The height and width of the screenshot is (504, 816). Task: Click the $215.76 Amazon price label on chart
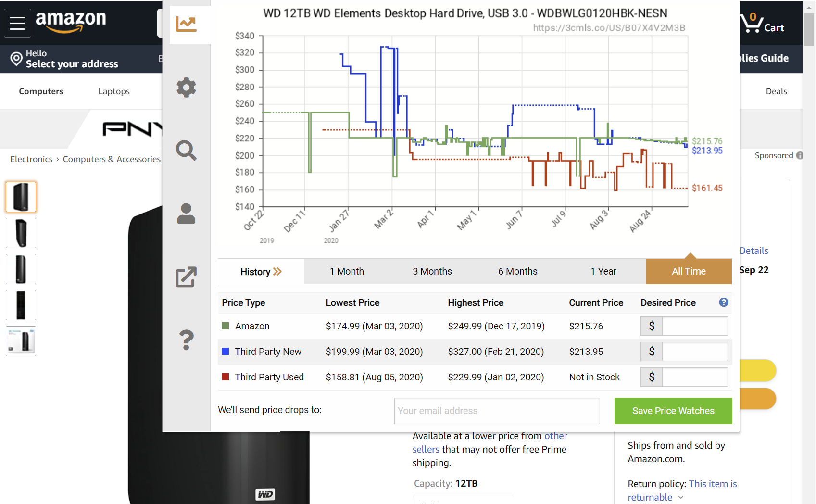(707, 141)
